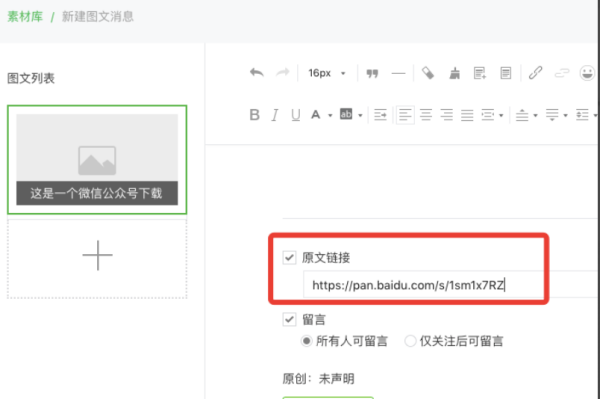
Task: Expand the background color arrow
Action: [x=360, y=115]
